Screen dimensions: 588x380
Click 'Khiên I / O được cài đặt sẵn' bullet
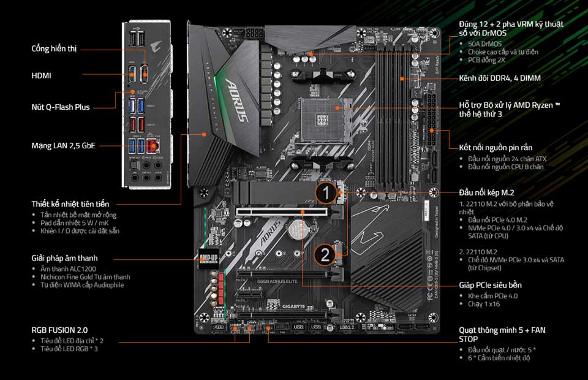click(80, 231)
